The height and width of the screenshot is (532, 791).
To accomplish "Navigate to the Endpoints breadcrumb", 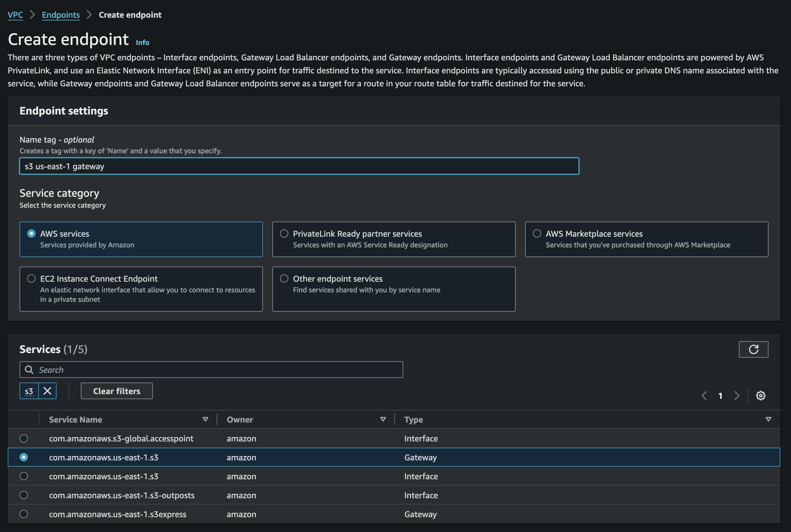I will pyautogui.click(x=61, y=14).
